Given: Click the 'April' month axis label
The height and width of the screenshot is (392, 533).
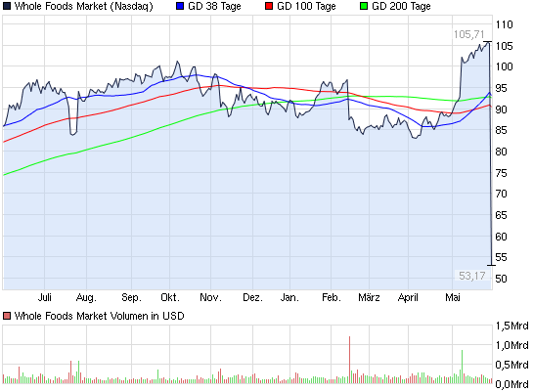Looking at the screenshot, I should (x=408, y=298).
